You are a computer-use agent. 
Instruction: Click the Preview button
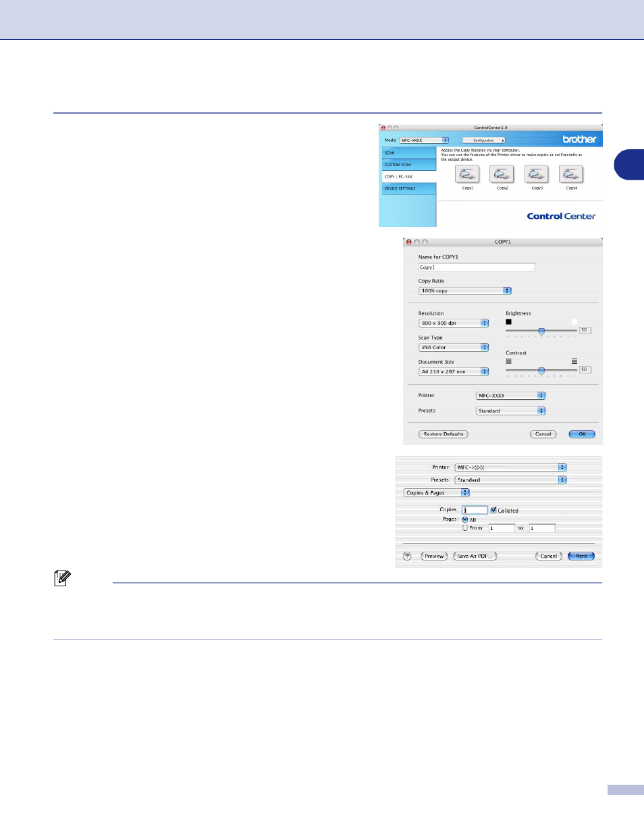pyautogui.click(x=434, y=556)
